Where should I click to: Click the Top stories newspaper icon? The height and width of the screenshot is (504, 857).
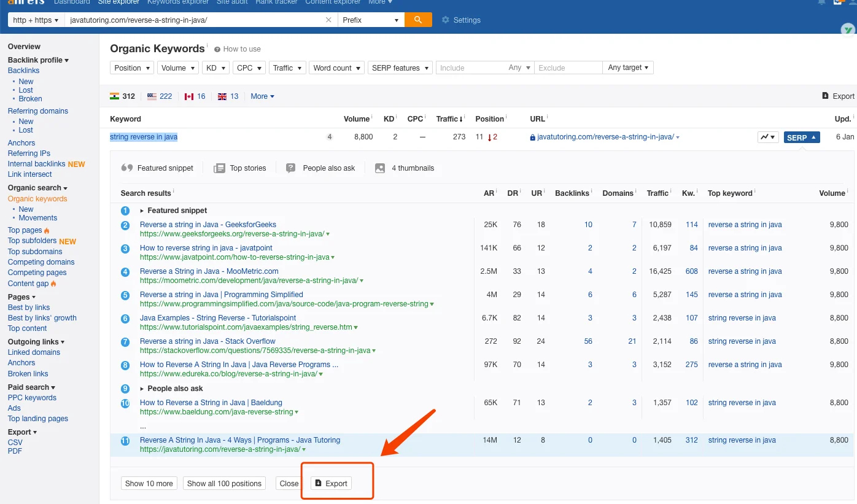point(219,168)
